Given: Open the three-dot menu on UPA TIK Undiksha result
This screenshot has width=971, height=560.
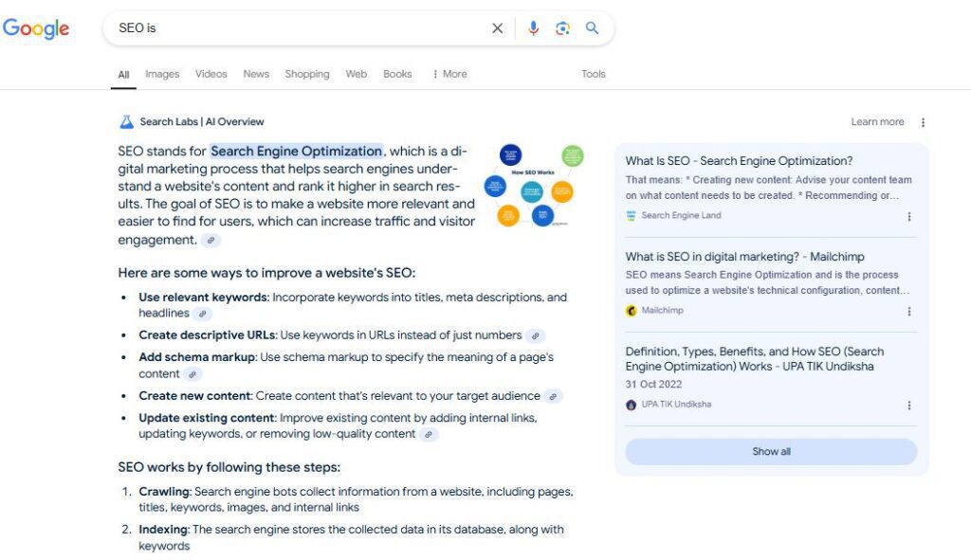Looking at the screenshot, I should 908,404.
